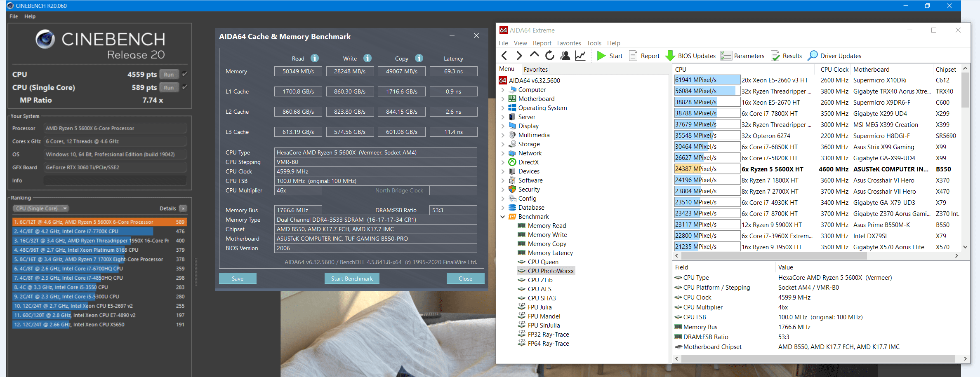
Task: Select the FPU Mandel benchmark item
Action: point(544,316)
